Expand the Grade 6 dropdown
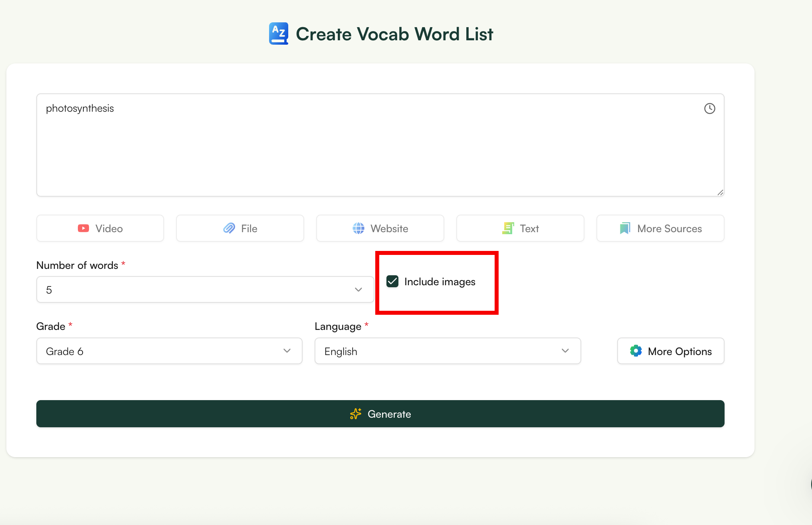 point(169,351)
